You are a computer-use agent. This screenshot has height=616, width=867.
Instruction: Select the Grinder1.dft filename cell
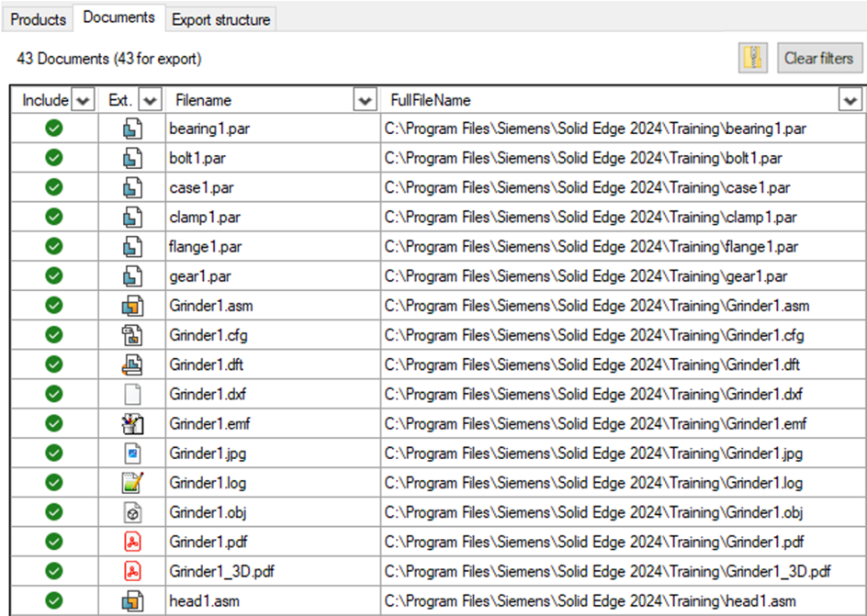coord(273,364)
